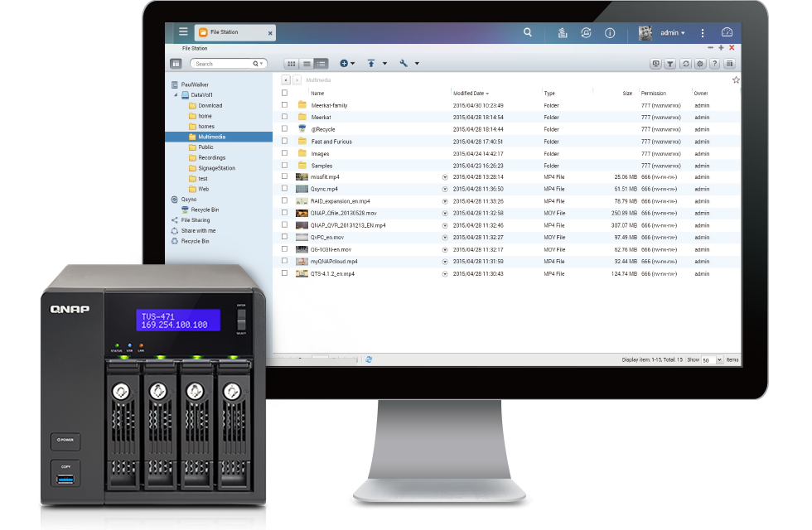Click the upload arrow icon
The image size is (812, 530).
pyautogui.click(x=371, y=63)
